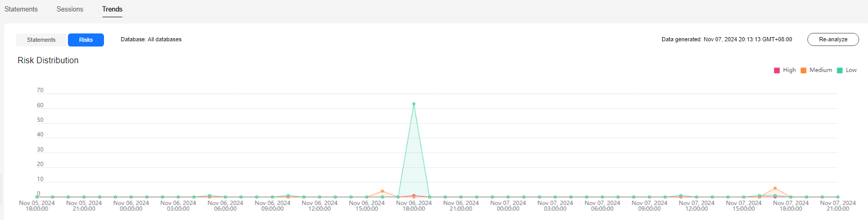Click the Low risk peak data point
868x220 pixels.
(x=414, y=104)
